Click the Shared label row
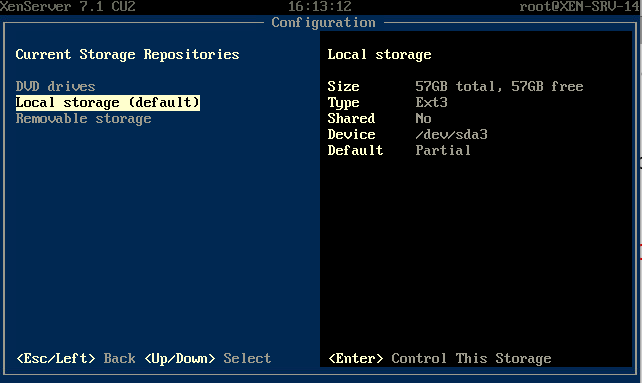Image resolution: width=642 pixels, height=383 pixels. pyautogui.click(x=351, y=118)
